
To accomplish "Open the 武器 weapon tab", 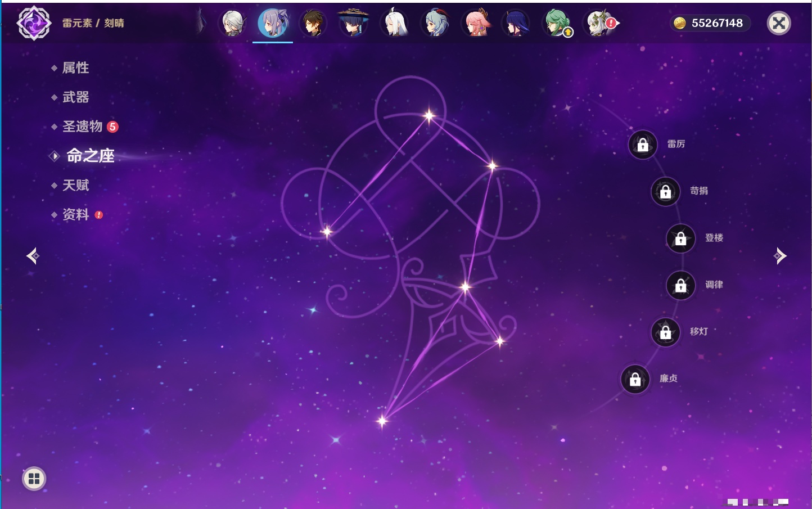I will click(75, 97).
